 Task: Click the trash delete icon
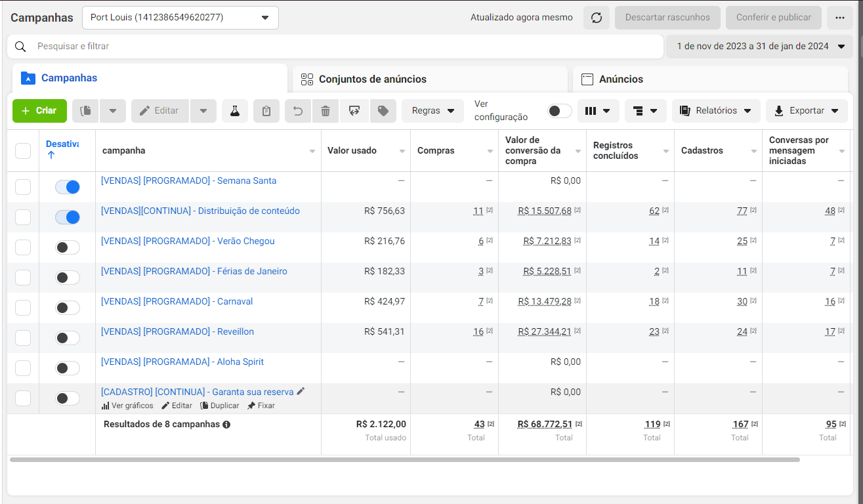click(326, 111)
